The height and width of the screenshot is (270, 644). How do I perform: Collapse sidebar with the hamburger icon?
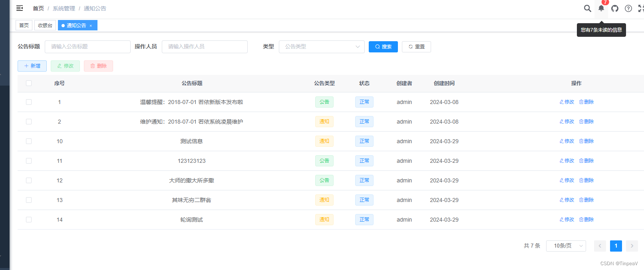(20, 8)
